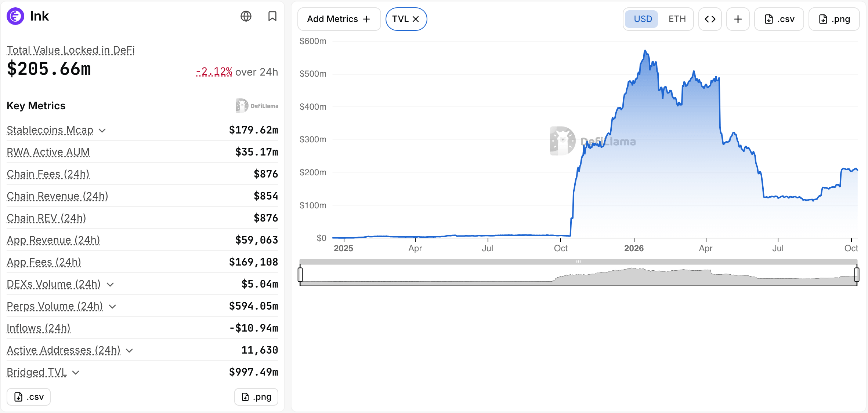Screen dimensions: 868x413
Task: Switch chart denomination to ETH
Action: (x=677, y=19)
